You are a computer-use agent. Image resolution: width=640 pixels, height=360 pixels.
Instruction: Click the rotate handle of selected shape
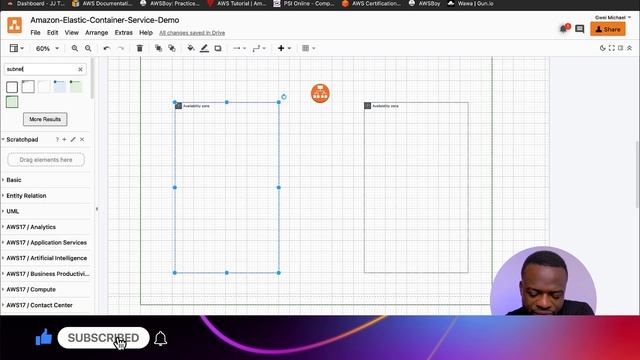click(x=284, y=97)
